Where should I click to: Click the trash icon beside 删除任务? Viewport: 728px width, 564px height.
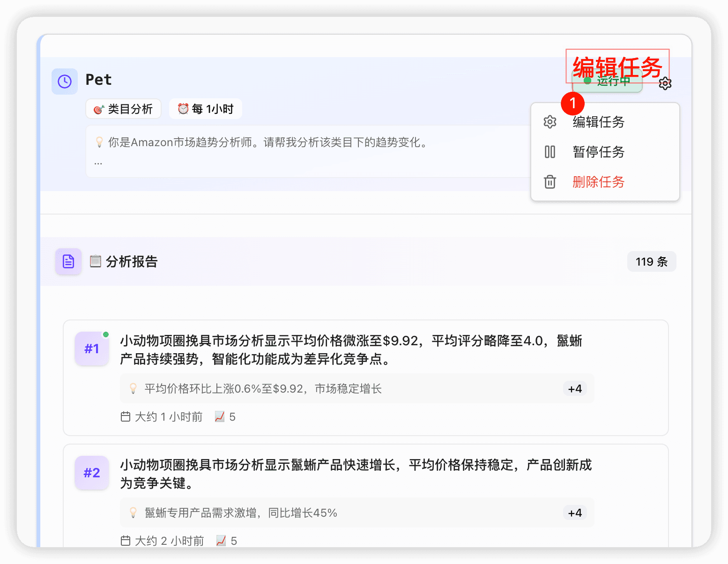click(550, 182)
